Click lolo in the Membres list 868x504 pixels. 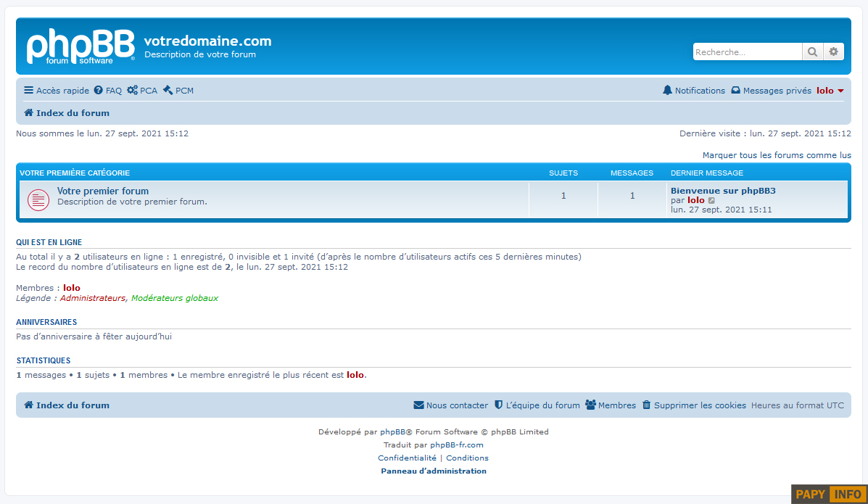click(x=71, y=288)
